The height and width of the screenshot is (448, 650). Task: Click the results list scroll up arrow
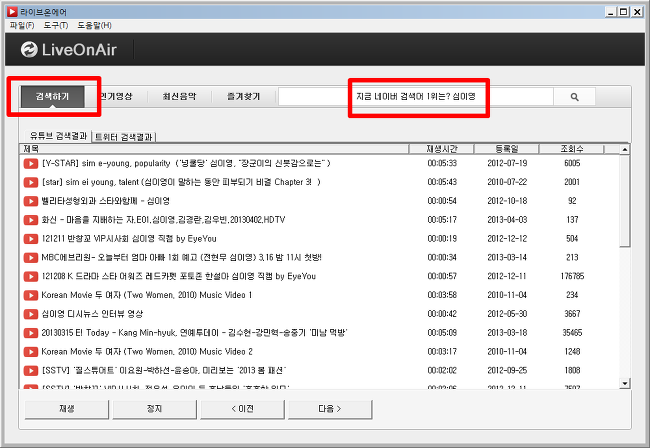(x=625, y=149)
